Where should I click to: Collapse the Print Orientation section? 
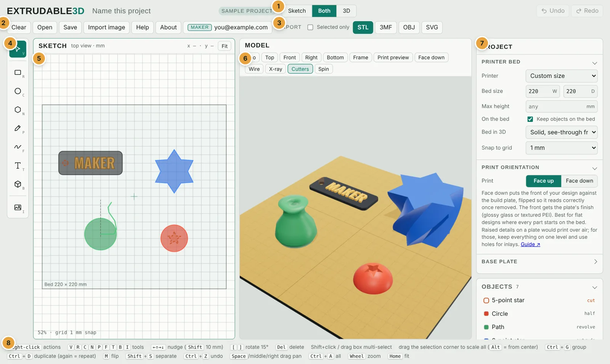point(594,168)
